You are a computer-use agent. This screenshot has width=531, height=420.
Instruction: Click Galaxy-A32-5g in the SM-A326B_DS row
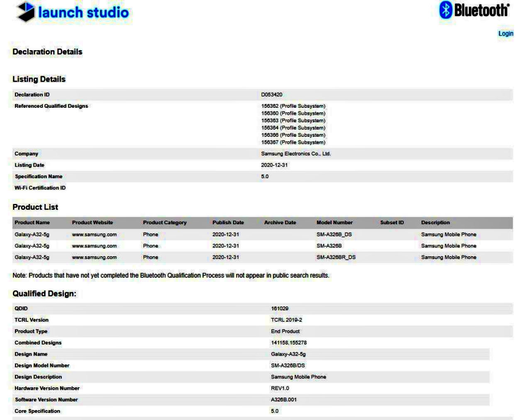[x=32, y=235]
